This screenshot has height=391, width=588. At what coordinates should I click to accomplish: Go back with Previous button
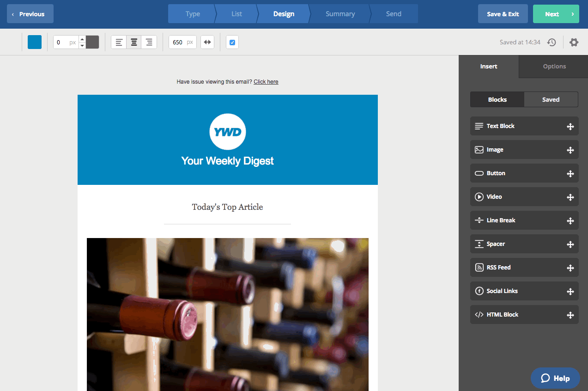tap(30, 14)
